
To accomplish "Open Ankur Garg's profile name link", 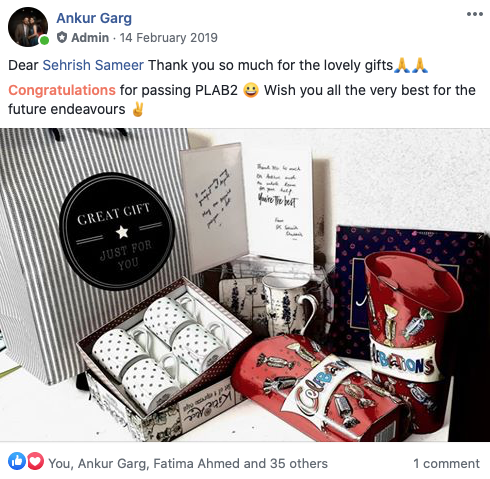I will [x=94, y=18].
